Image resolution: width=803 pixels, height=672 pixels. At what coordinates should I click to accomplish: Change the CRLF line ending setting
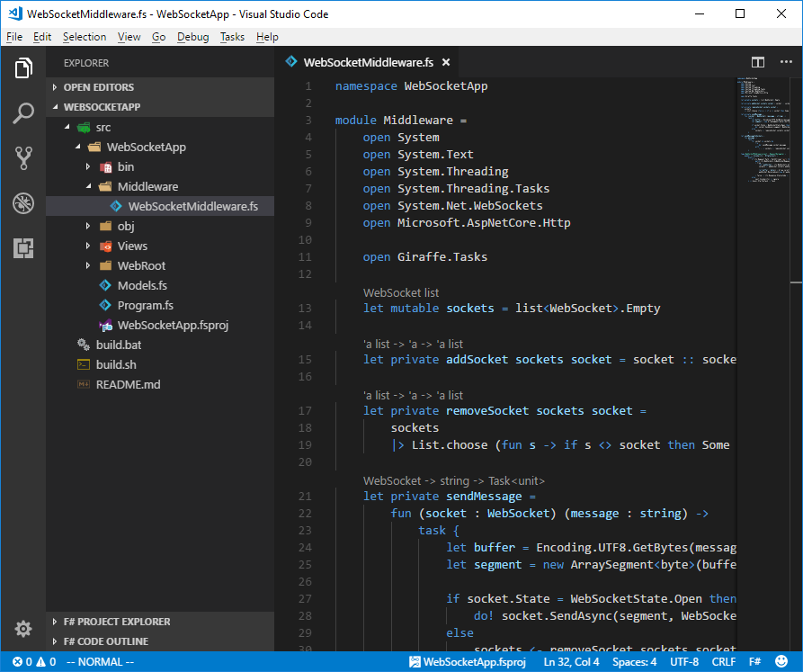pos(724,661)
